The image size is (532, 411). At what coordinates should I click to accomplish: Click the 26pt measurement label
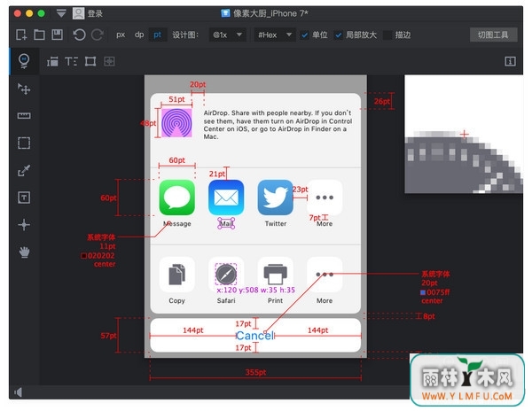[x=381, y=101]
